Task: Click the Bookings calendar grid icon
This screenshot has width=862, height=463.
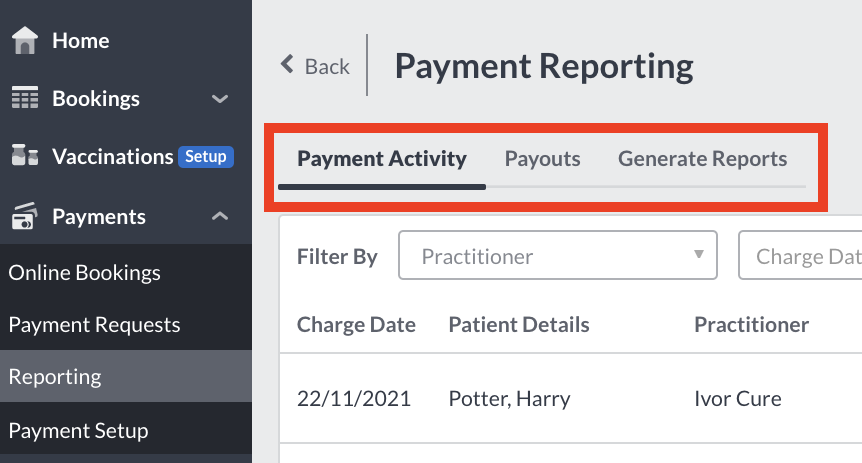Action: click(25, 97)
